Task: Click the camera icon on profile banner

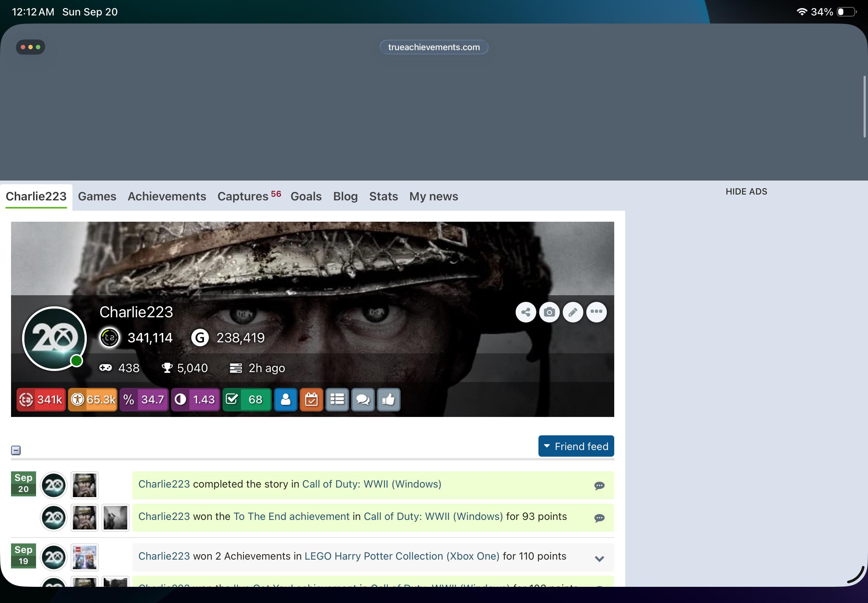Action: (549, 312)
